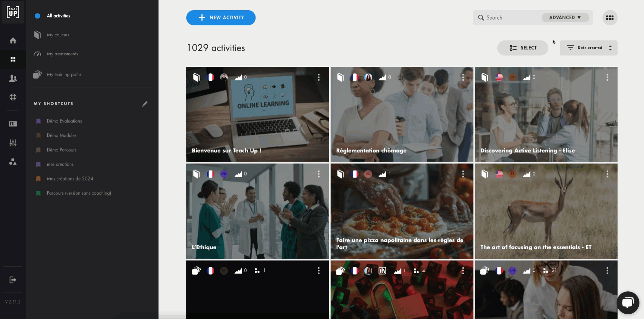Open the home icon in sidebar
644x319 pixels.
coord(13,40)
